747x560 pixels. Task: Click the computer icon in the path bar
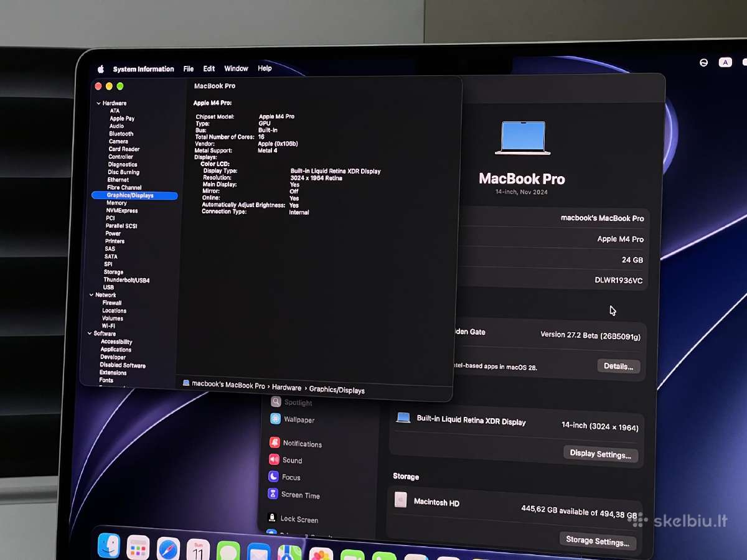186,383
